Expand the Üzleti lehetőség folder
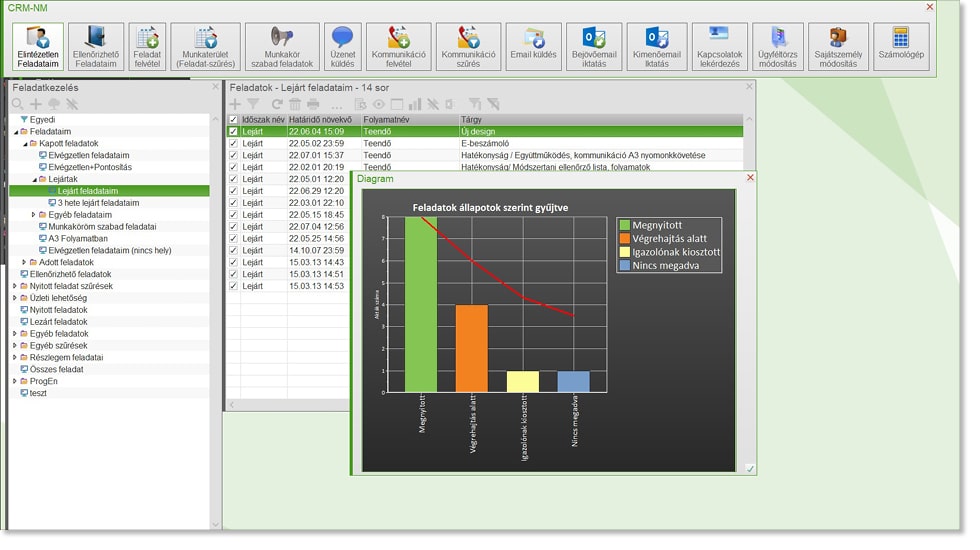 [15, 298]
